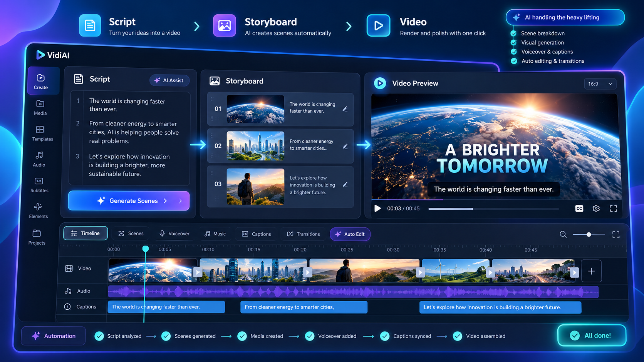The width and height of the screenshot is (644, 362).
Task: Click the chevron after the Script step
Action: click(197, 27)
